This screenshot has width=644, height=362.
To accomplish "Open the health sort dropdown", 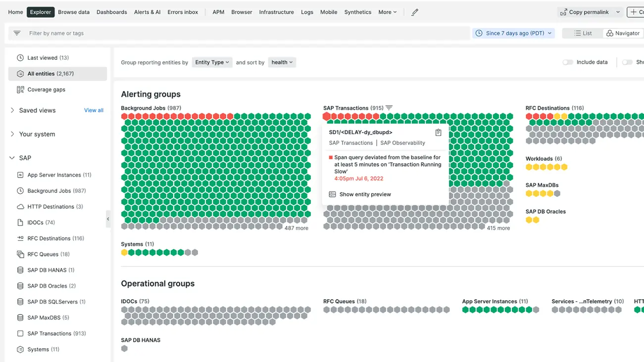I will [x=282, y=62].
